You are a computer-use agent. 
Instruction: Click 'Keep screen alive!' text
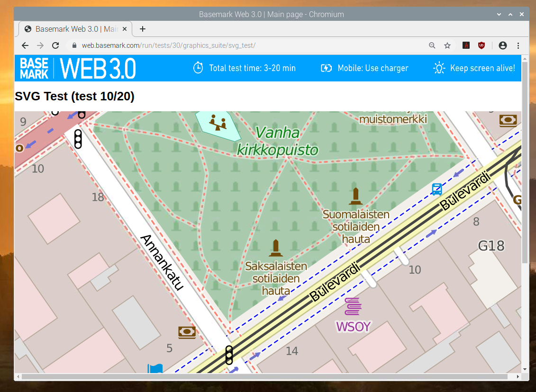482,68
